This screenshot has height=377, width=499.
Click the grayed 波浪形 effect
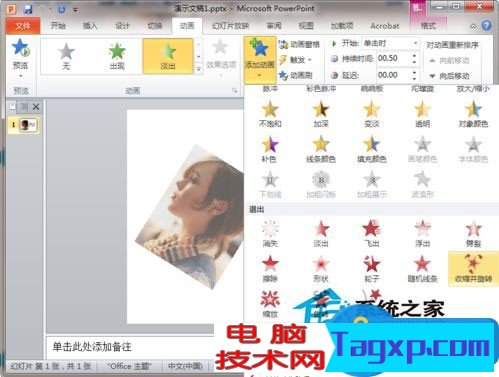[422, 184]
